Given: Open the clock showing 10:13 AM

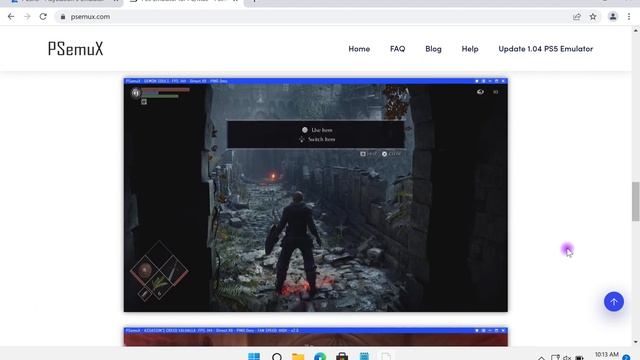Looking at the screenshot, I should [607, 355].
